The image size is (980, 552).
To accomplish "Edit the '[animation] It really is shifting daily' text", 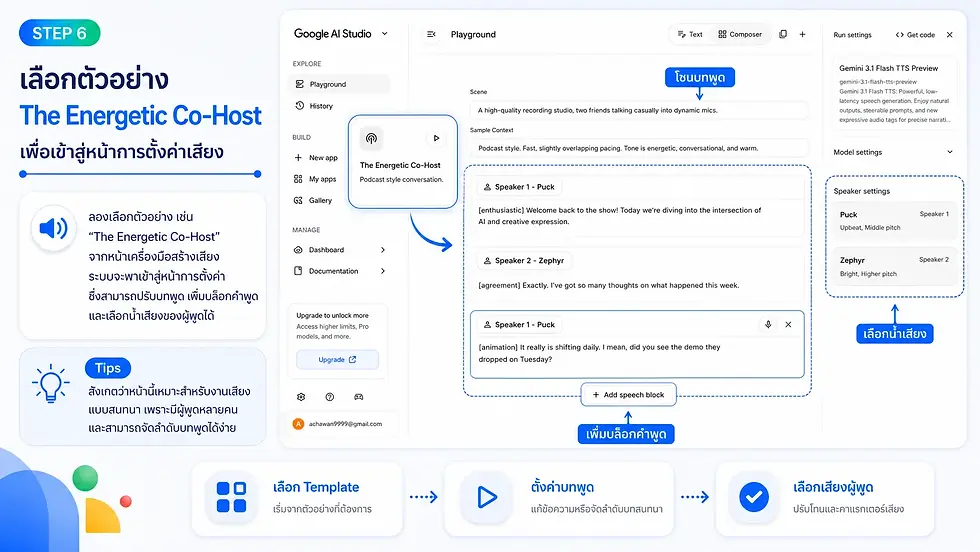I will coord(599,353).
